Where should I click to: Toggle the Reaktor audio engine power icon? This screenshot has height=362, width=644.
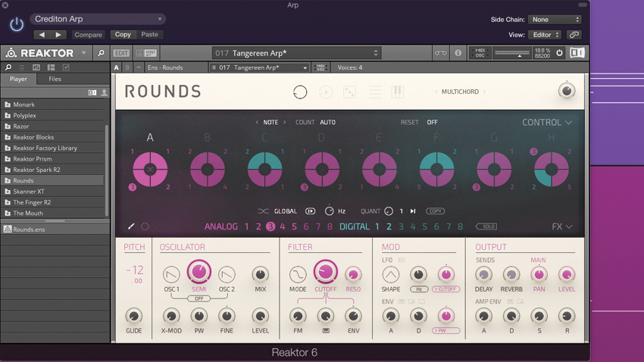click(x=559, y=53)
